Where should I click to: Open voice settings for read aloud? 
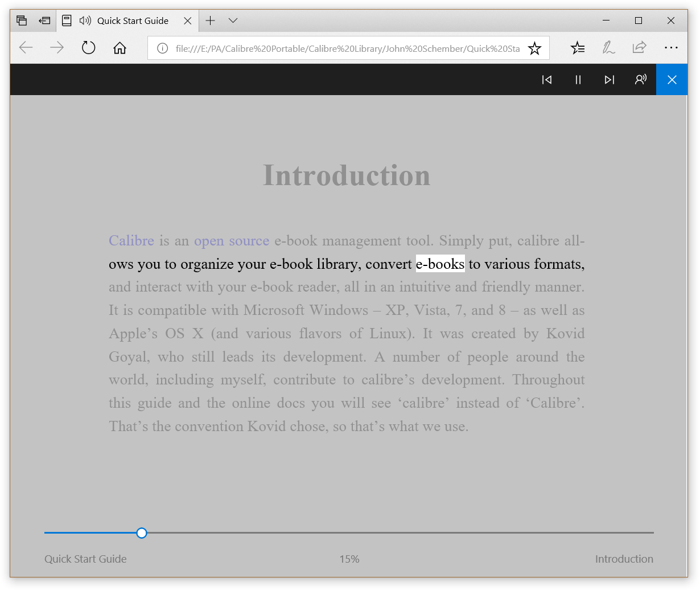click(x=641, y=80)
